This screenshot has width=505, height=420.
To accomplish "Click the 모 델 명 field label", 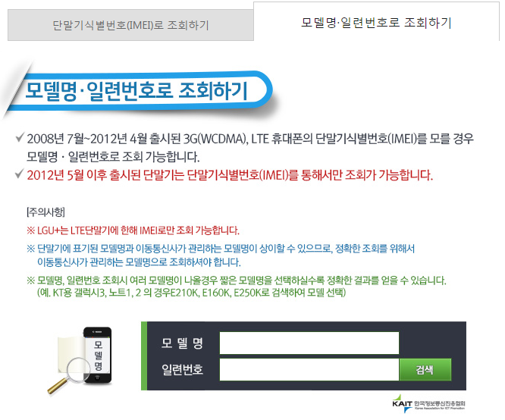I will 182,343.
